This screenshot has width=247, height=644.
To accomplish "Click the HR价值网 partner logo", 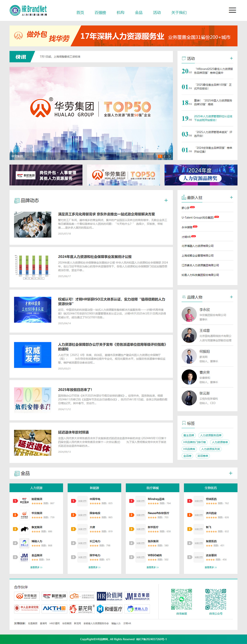I will click(109, 596).
